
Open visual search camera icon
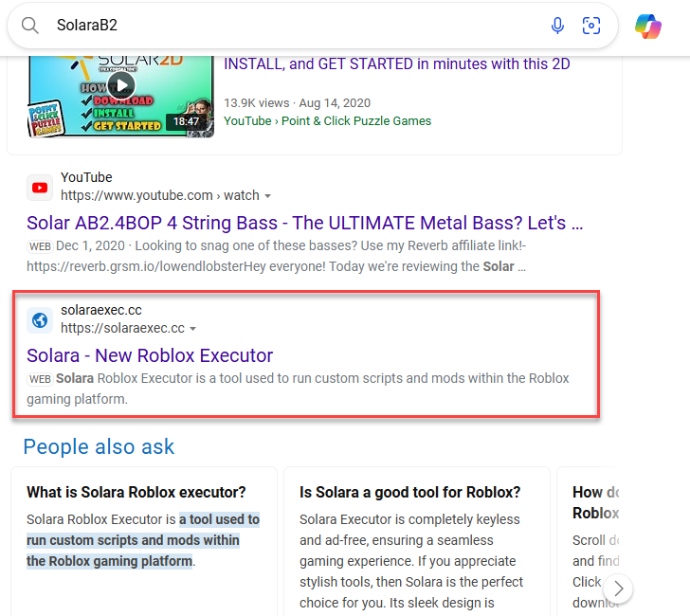click(591, 26)
